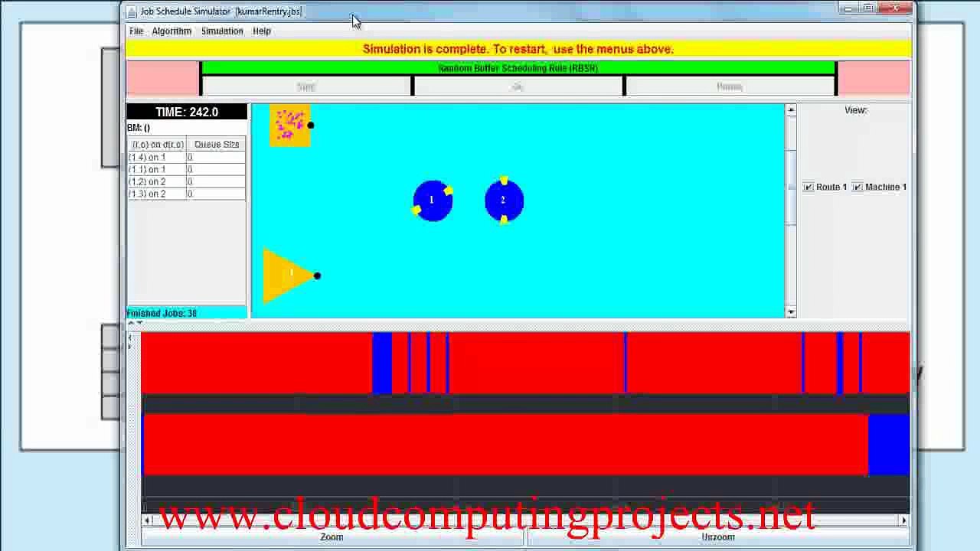Close the Job Schedule Simulator window
Viewport: 980px width, 551px height.
(896, 8)
